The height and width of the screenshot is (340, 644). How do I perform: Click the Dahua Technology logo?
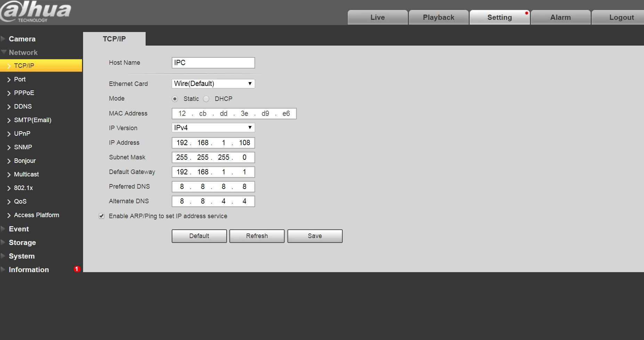[36, 12]
